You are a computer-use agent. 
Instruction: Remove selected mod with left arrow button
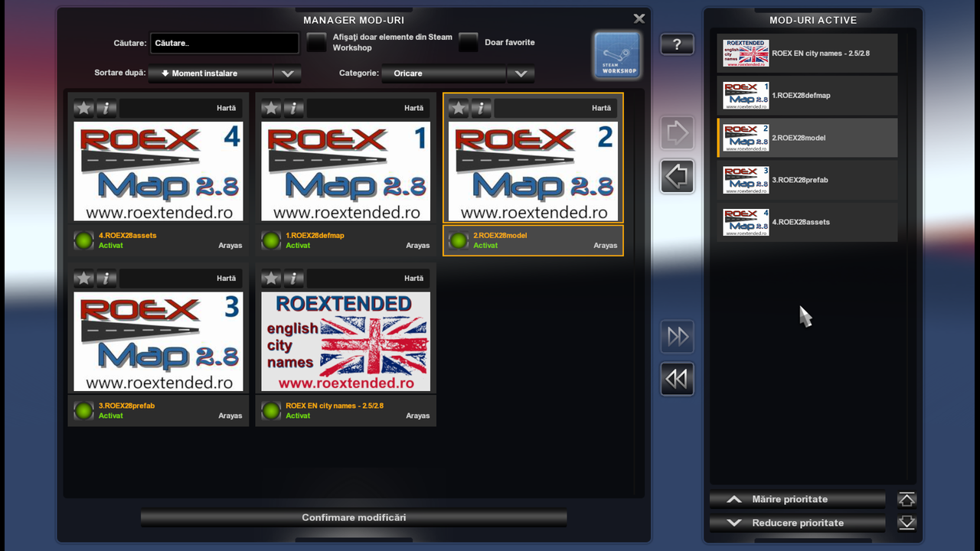pyautogui.click(x=678, y=177)
